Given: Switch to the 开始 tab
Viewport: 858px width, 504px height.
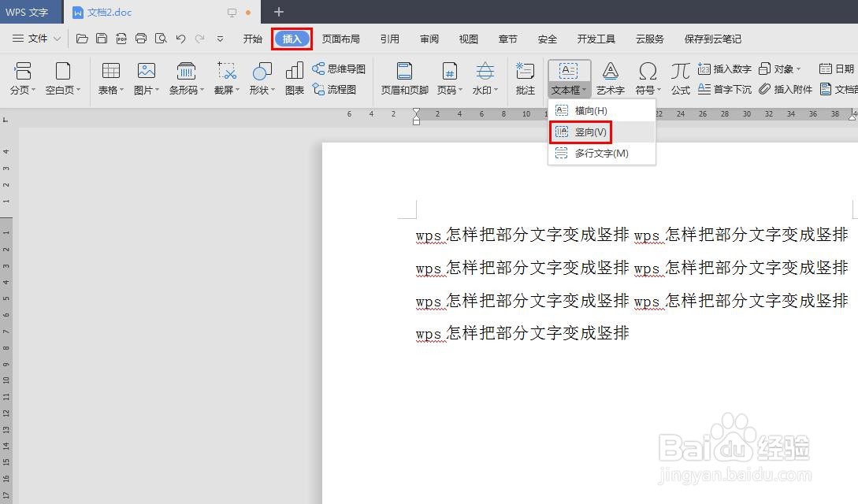Looking at the screenshot, I should click(252, 39).
